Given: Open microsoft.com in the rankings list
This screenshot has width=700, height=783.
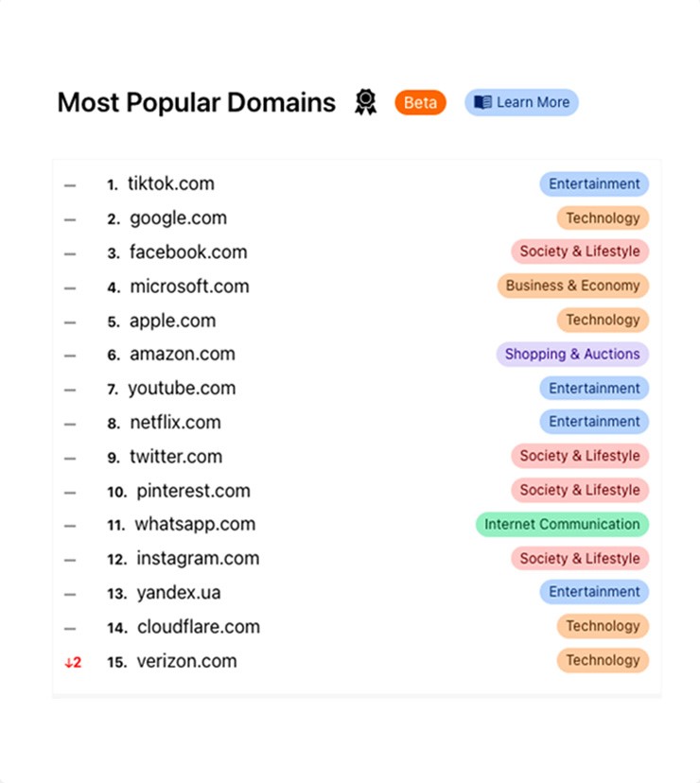Looking at the screenshot, I should tap(189, 287).
